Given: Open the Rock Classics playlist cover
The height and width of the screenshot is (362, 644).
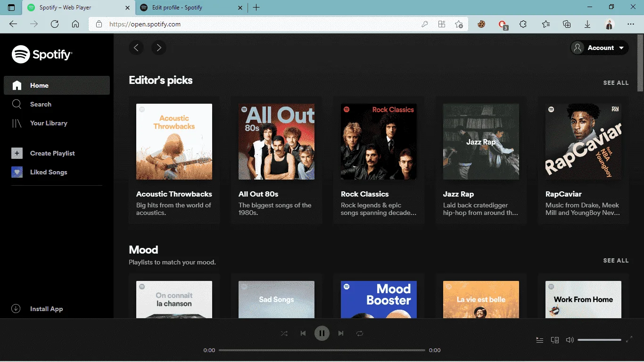Looking at the screenshot, I should click(x=379, y=141).
